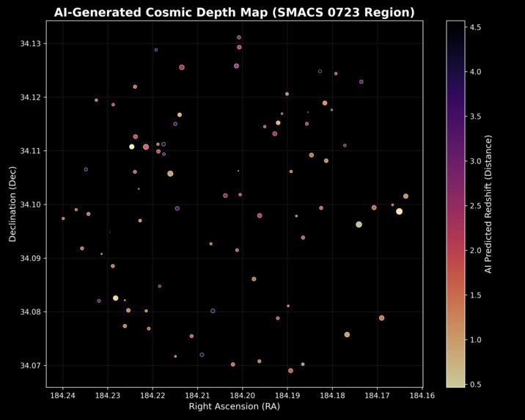Select large pink-red point near RA 184.2215, Dec 34.111
Image resolution: width=525 pixels, height=420 pixels.
(146, 147)
